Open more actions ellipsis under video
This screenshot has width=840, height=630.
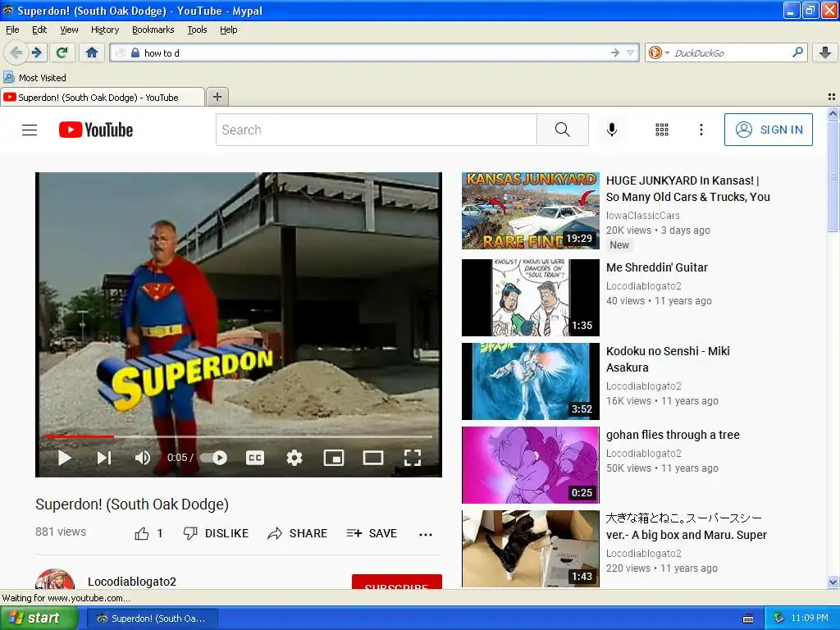tap(426, 534)
